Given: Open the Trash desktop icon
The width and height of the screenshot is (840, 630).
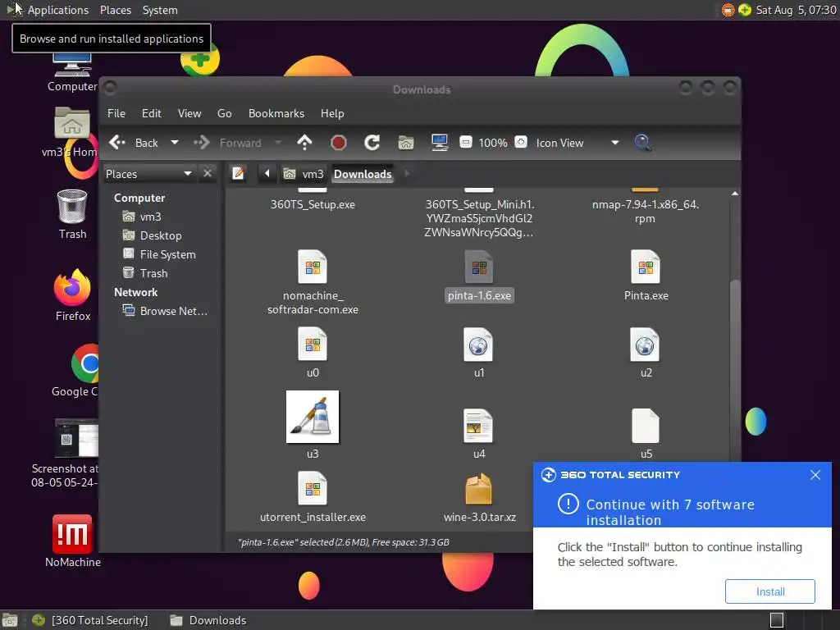Looking at the screenshot, I should coord(72,206).
